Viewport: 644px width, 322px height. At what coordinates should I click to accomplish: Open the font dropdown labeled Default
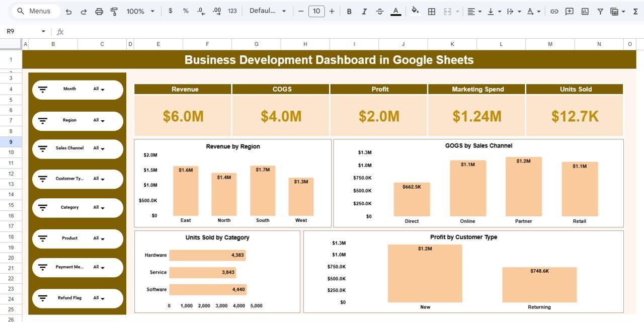(x=268, y=11)
